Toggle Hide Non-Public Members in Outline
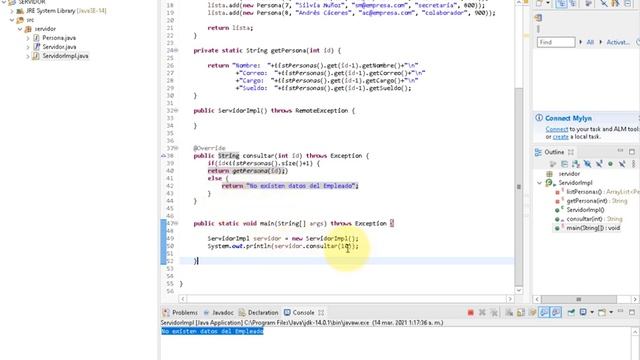 610,164
